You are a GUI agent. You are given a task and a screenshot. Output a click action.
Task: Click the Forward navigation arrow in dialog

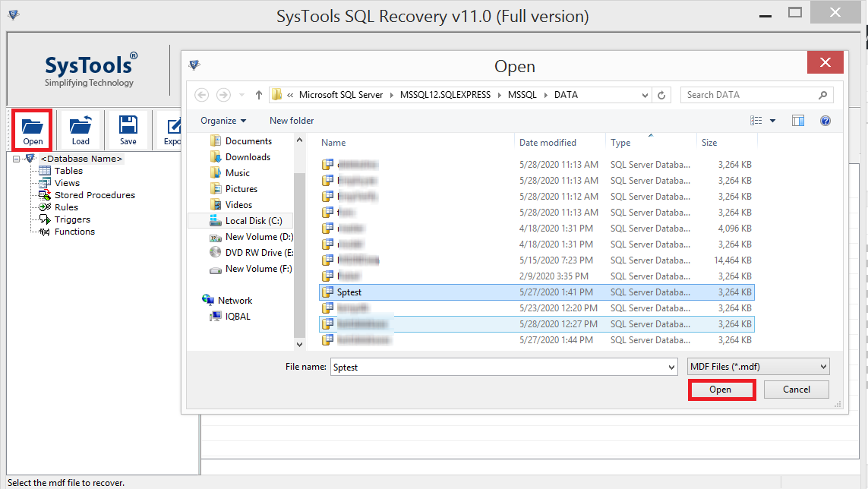pyautogui.click(x=223, y=95)
